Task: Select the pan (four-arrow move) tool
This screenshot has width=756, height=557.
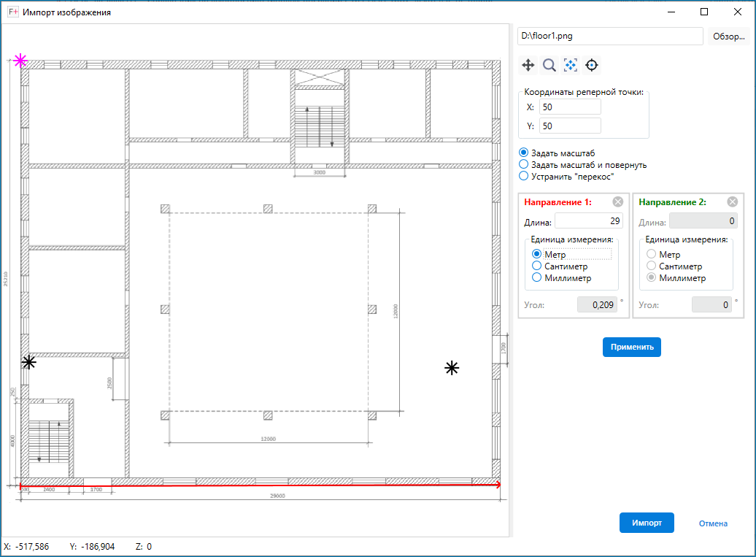Action: (528, 65)
